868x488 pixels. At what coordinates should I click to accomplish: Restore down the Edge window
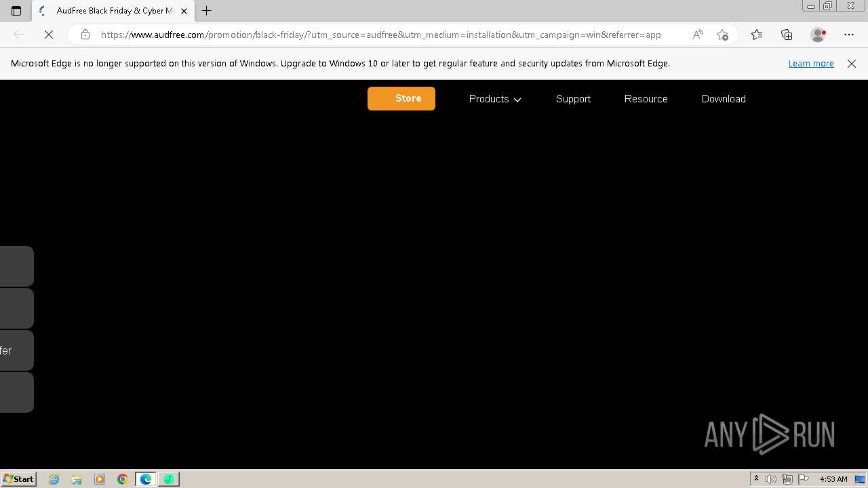tap(828, 6)
